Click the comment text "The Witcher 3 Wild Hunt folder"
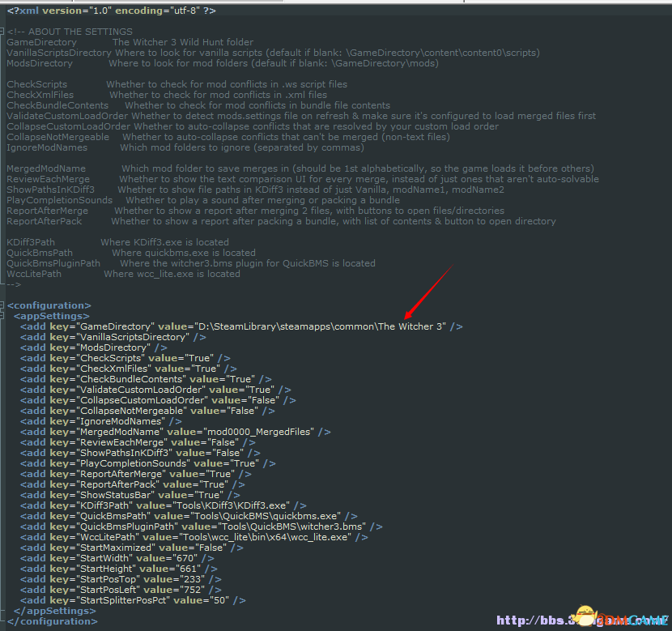 [x=183, y=42]
